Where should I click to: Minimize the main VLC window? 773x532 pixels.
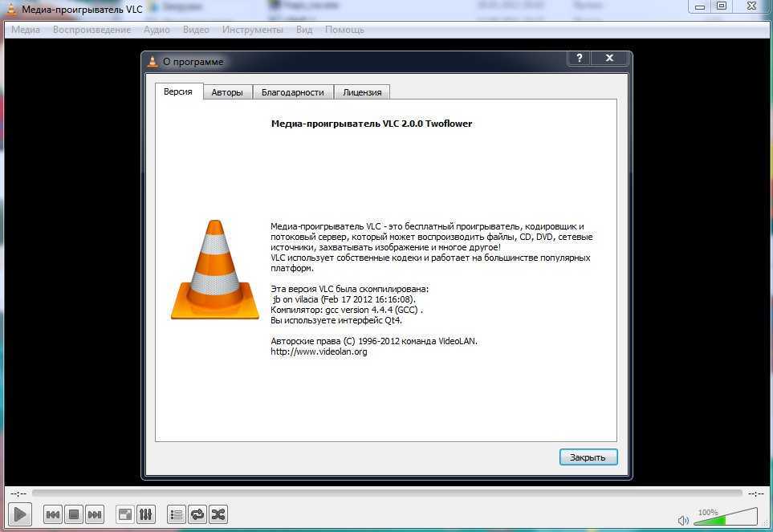(x=699, y=7)
